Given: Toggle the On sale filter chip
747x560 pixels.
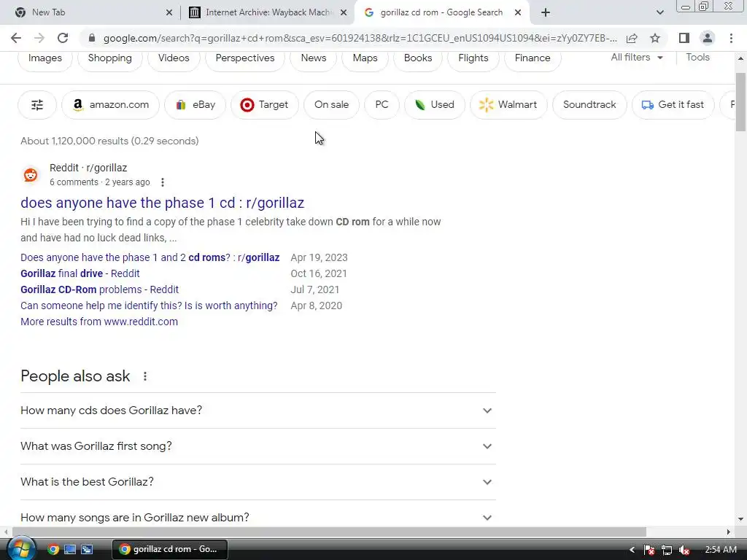Looking at the screenshot, I should pyautogui.click(x=332, y=105).
